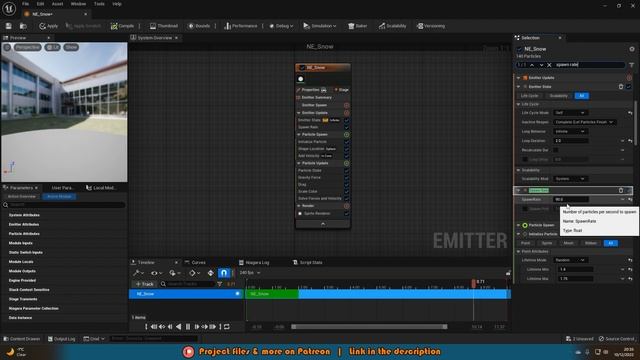Delete the Spawn Rate module with the trash icon
Screen dimensions: 640x360
coord(621,190)
